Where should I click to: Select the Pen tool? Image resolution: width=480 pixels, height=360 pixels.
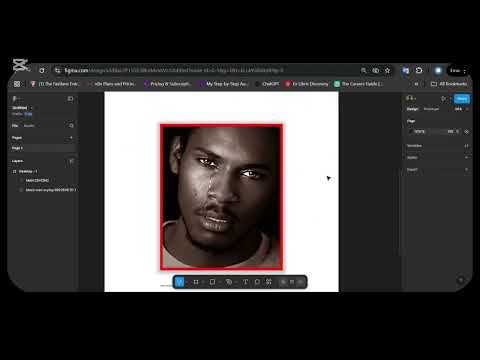coord(229,282)
